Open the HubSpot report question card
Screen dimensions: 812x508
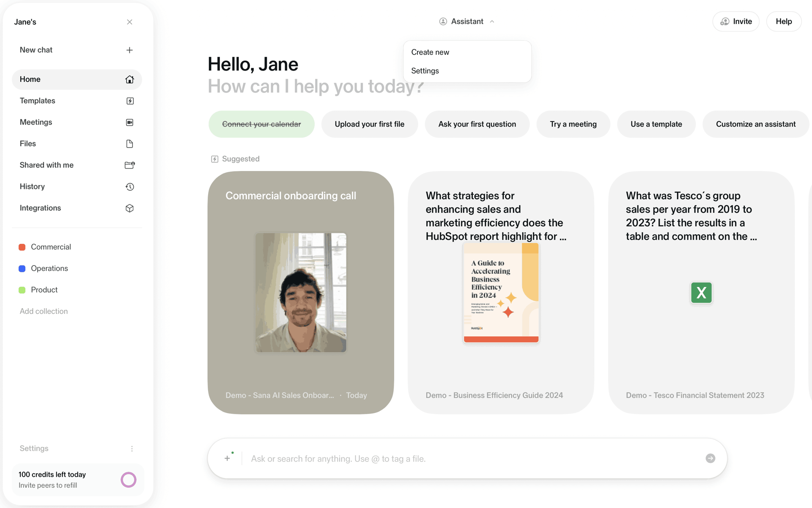coord(501,293)
